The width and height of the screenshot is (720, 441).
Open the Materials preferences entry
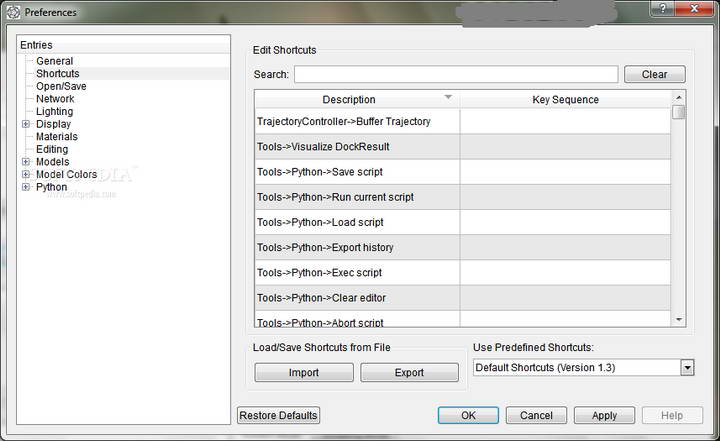pyautogui.click(x=57, y=136)
